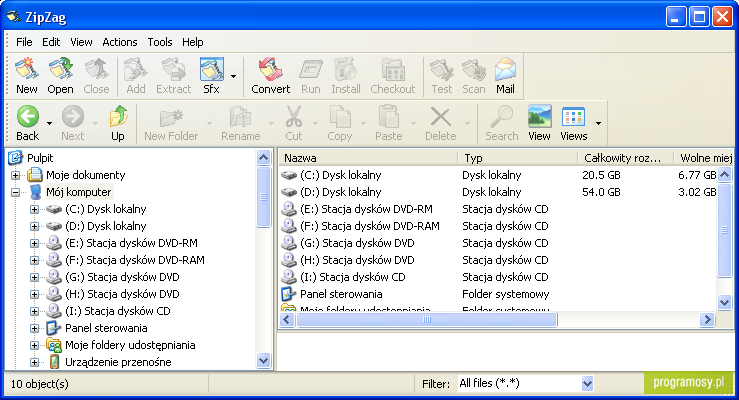Go up one folder level
The width and height of the screenshot is (739, 400).
(x=118, y=116)
